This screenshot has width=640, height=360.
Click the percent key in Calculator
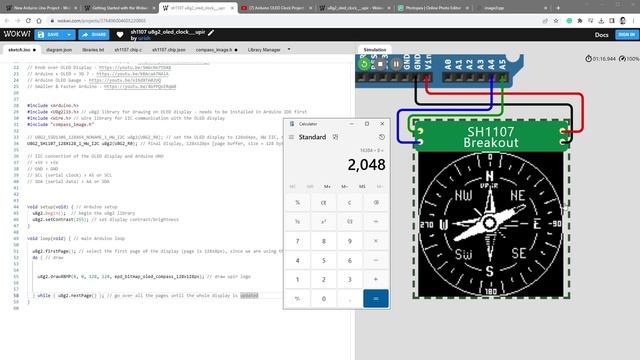coord(298,202)
